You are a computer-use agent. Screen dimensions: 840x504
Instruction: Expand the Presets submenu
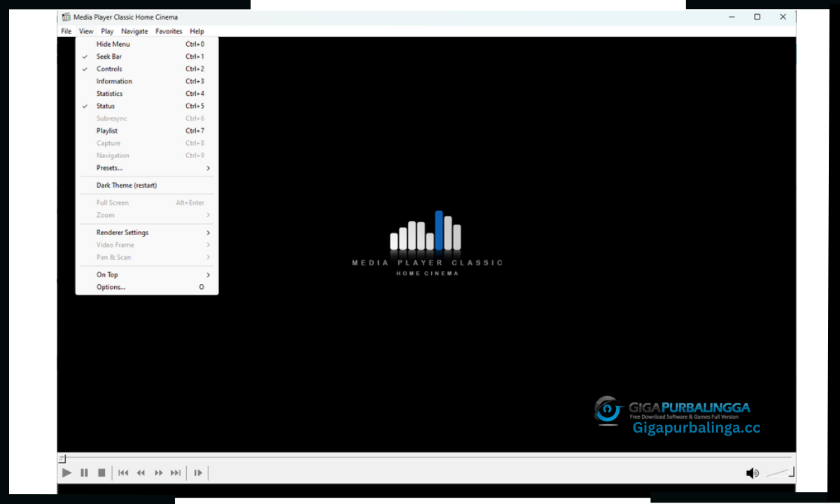147,168
